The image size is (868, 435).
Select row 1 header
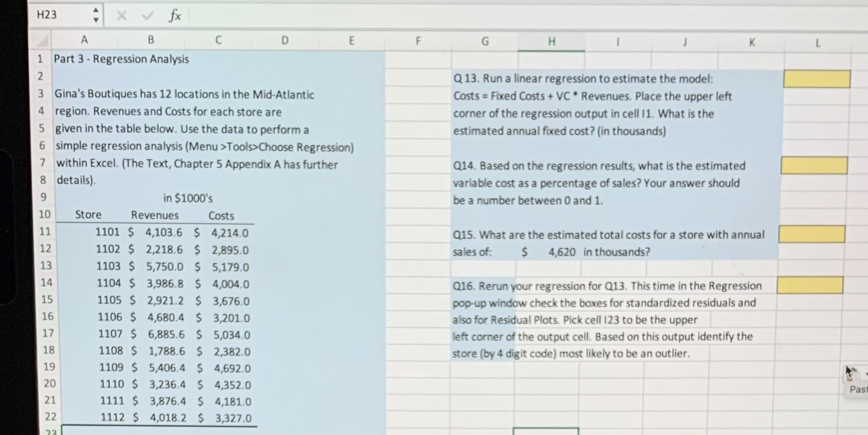[x=40, y=59]
